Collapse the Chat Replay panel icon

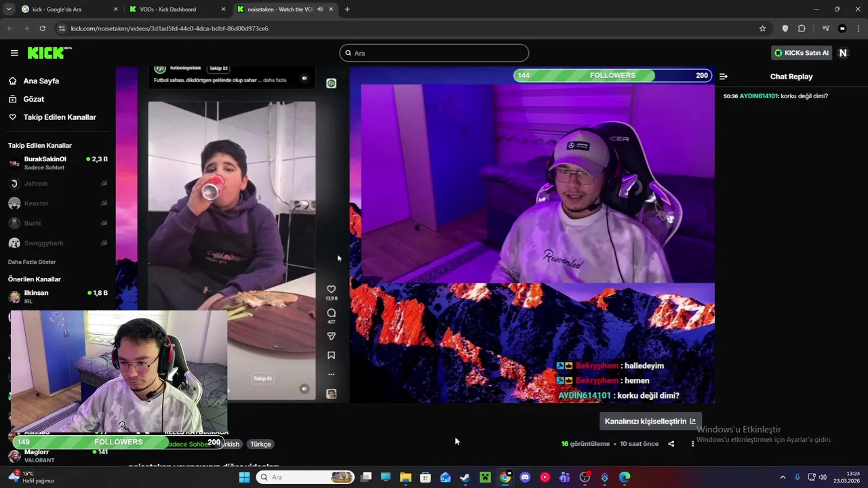[724, 77]
